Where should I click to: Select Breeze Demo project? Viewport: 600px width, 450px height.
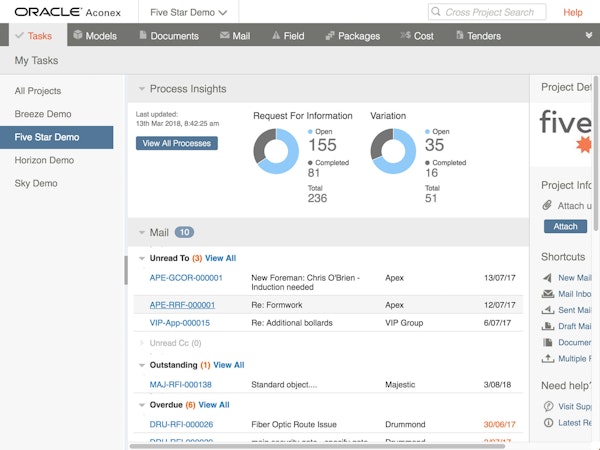43,114
